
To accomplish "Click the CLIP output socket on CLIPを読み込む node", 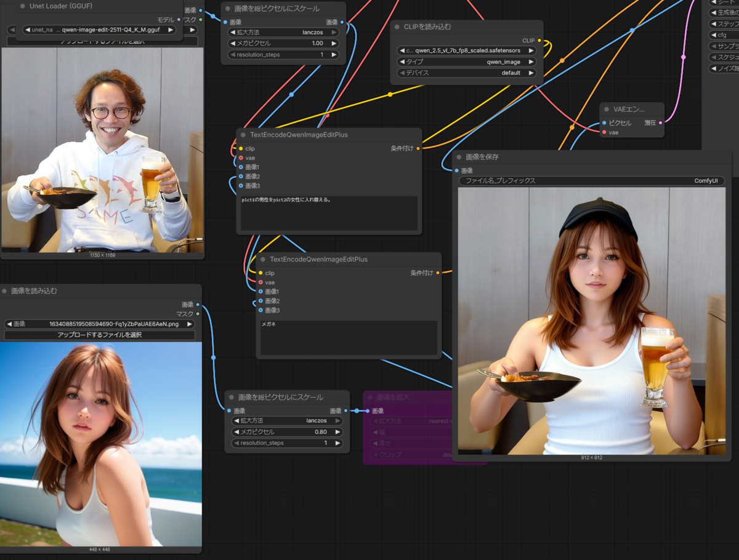I will [540, 41].
